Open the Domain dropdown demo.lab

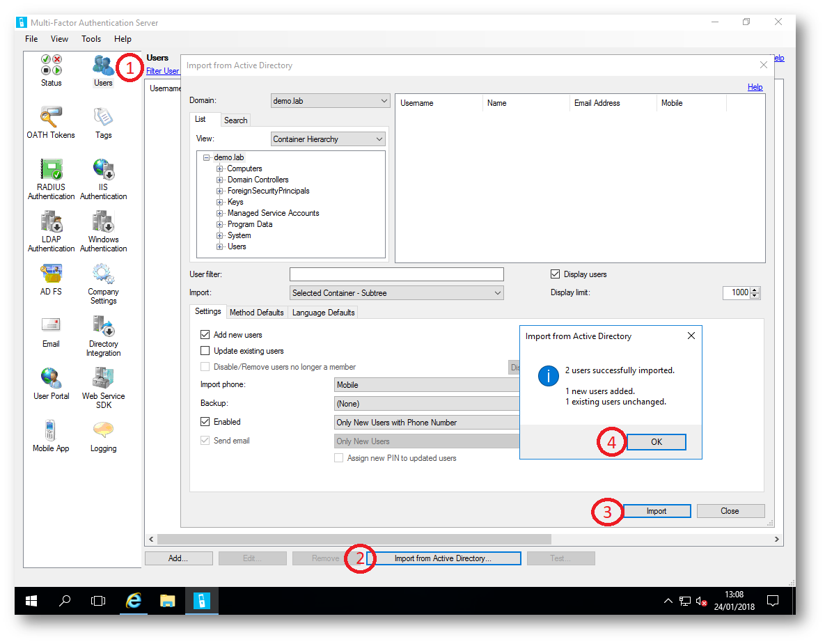point(330,100)
